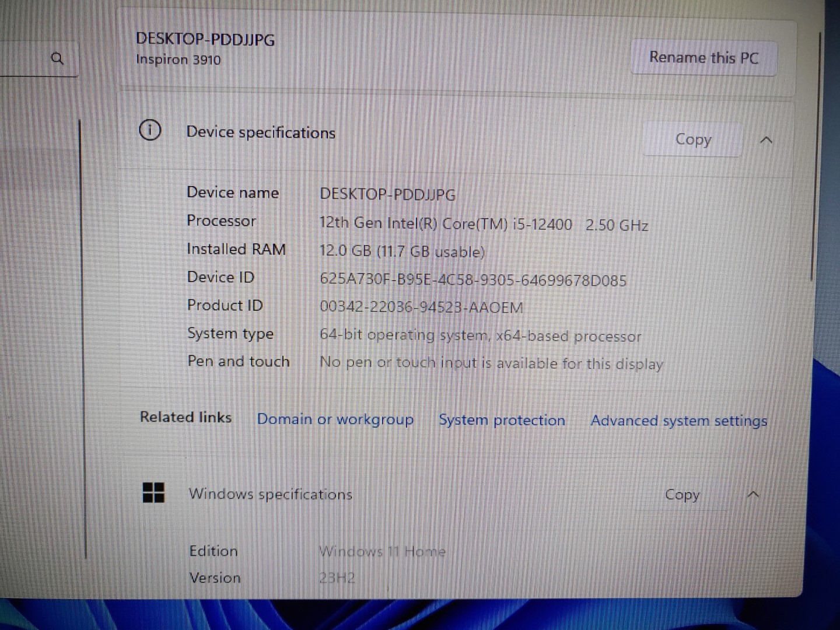
Task: Click the System type label
Action: [x=230, y=334]
